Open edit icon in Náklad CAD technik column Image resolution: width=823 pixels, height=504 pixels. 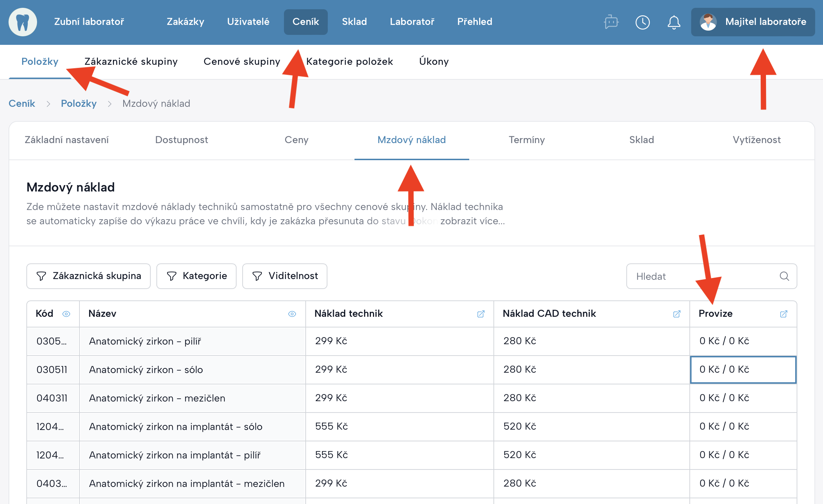pyautogui.click(x=677, y=314)
